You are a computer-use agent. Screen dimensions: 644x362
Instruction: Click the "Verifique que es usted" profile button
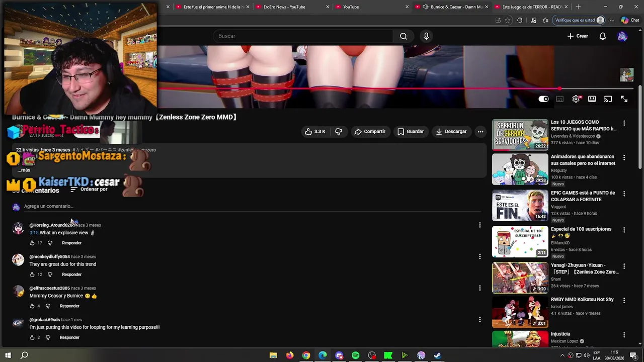579,20
